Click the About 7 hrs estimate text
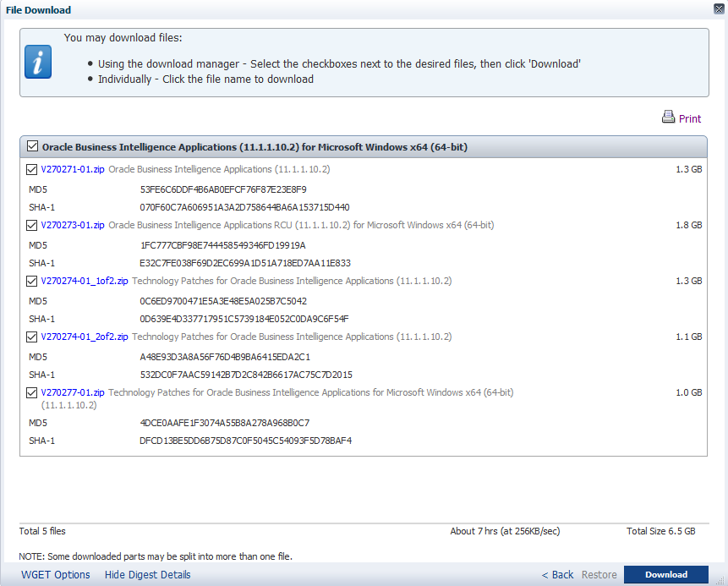The image size is (728, 586). 505,531
